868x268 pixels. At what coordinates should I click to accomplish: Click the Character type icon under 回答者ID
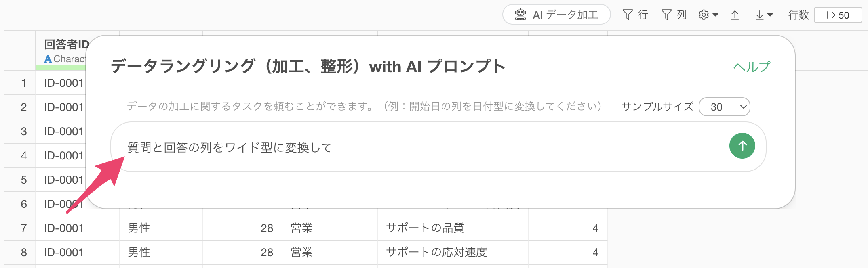pos(48,59)
